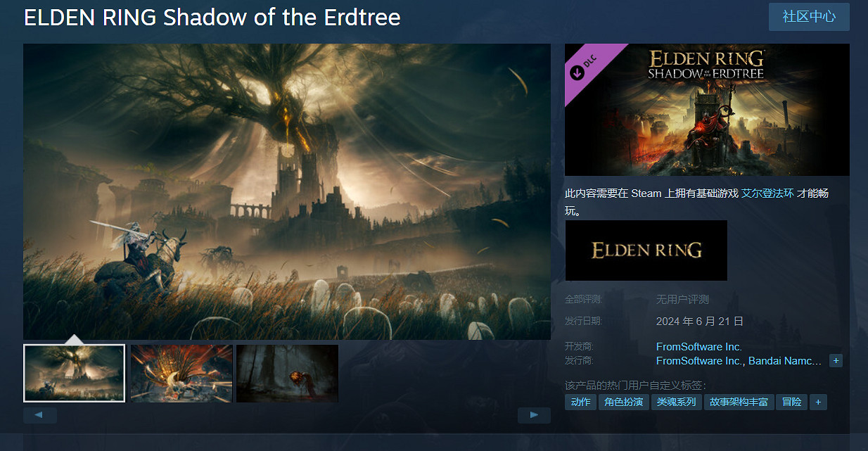Click the left arrow under the screenshot strip
This screenshot has height=451, width=868.
point(40,415)
